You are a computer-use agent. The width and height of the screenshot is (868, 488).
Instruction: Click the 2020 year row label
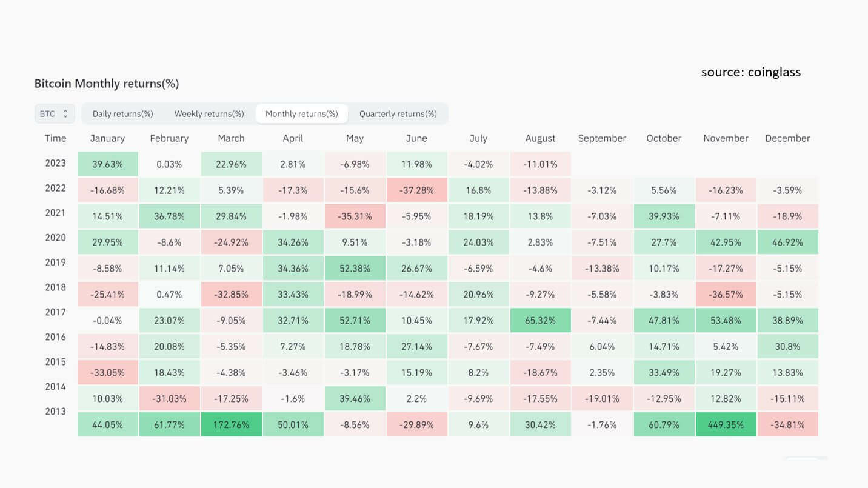tap(55, 238)
